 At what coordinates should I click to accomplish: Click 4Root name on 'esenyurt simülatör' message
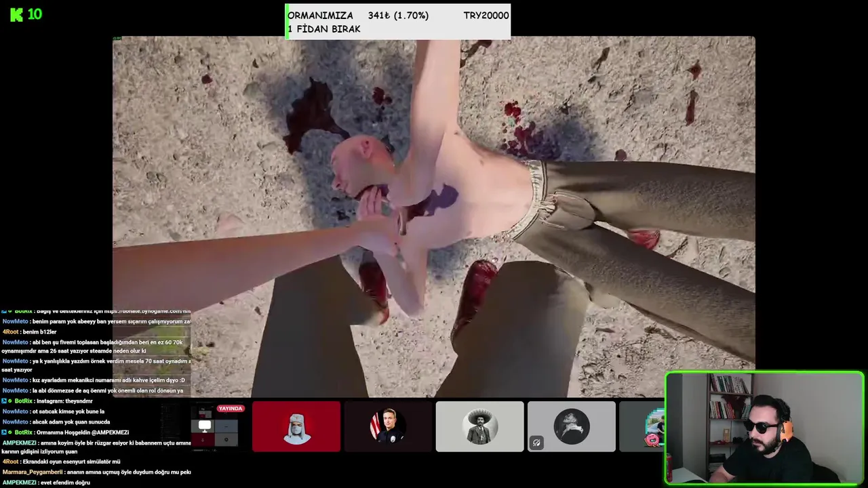coord(10,462)
